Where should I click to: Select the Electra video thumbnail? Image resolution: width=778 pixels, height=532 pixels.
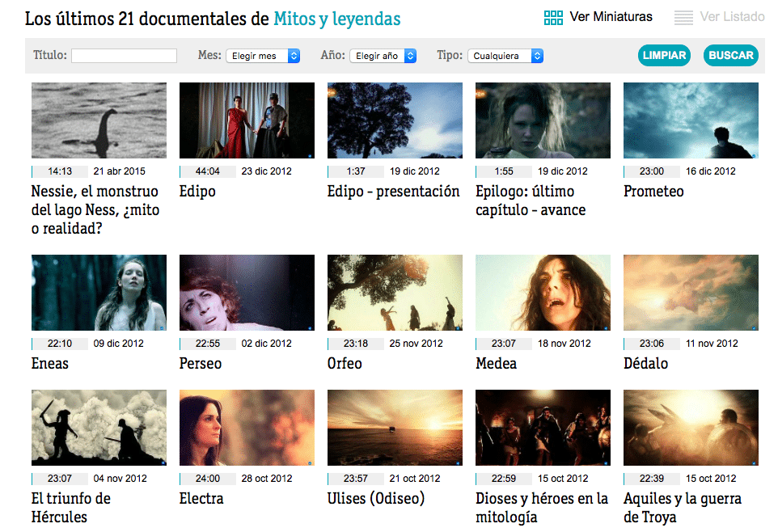(x=247, y=428)
